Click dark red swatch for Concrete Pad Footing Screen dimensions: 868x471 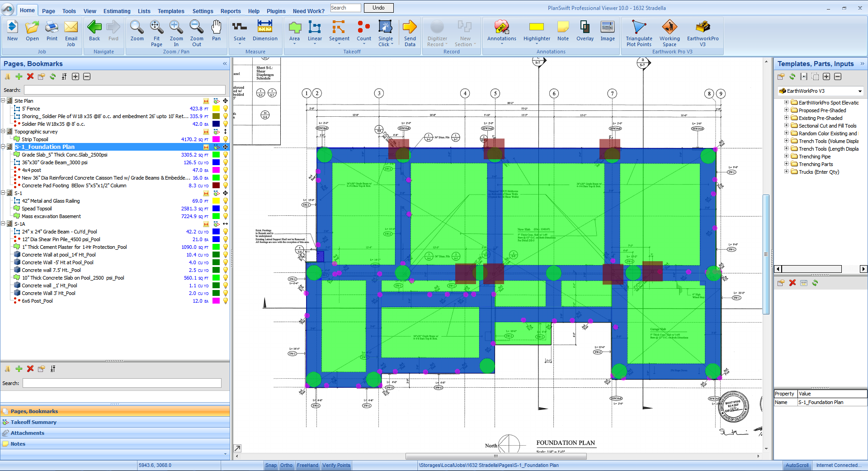click(x=216, y=186)
